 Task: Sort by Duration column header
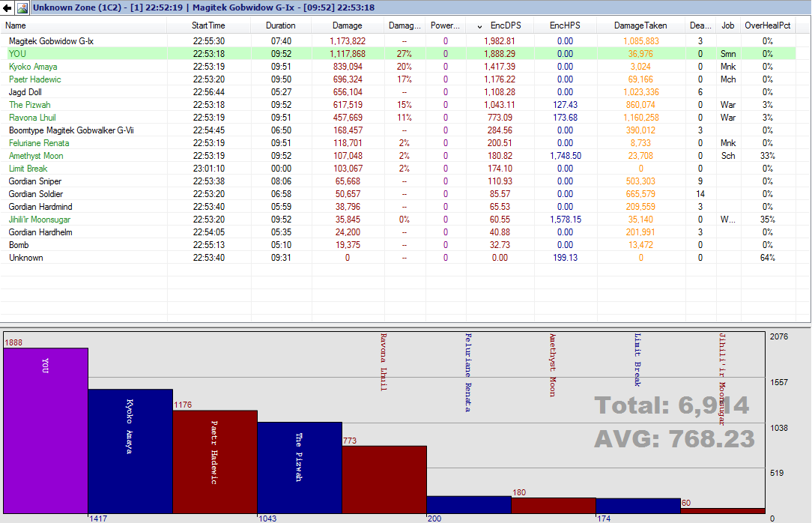tap(281, 25)
